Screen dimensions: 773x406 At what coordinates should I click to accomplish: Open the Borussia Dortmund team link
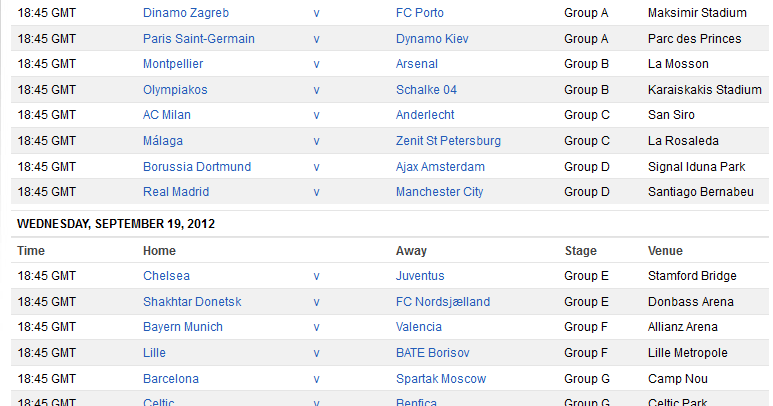(197, 167)
